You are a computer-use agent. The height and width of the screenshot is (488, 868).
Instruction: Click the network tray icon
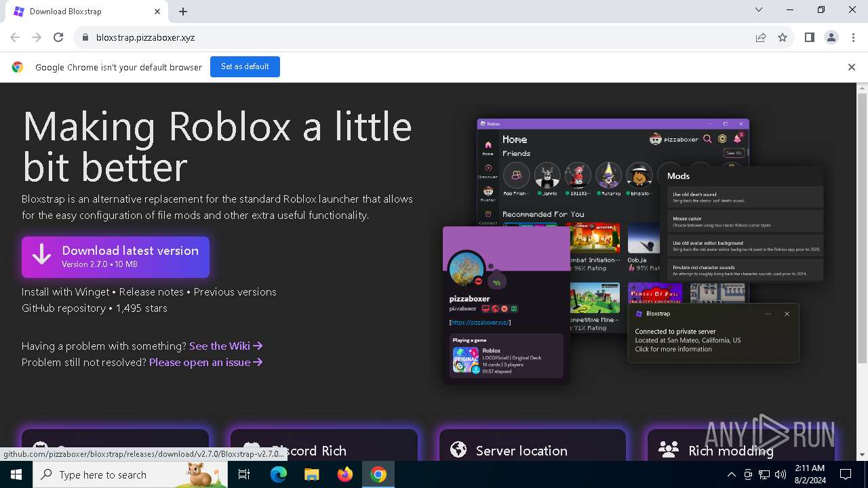pos(764,474)
